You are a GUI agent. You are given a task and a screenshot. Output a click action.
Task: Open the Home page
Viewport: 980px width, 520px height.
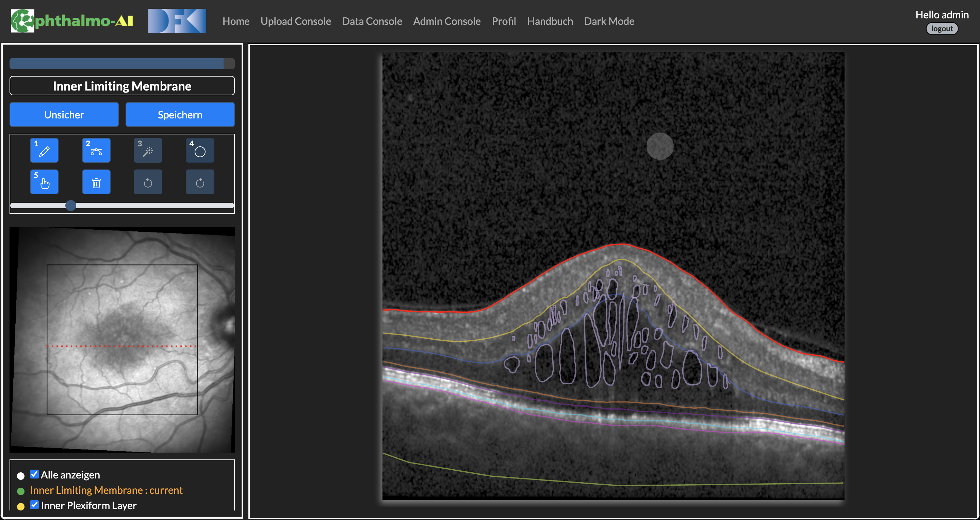pyautogui.click(x=236, y=21)
